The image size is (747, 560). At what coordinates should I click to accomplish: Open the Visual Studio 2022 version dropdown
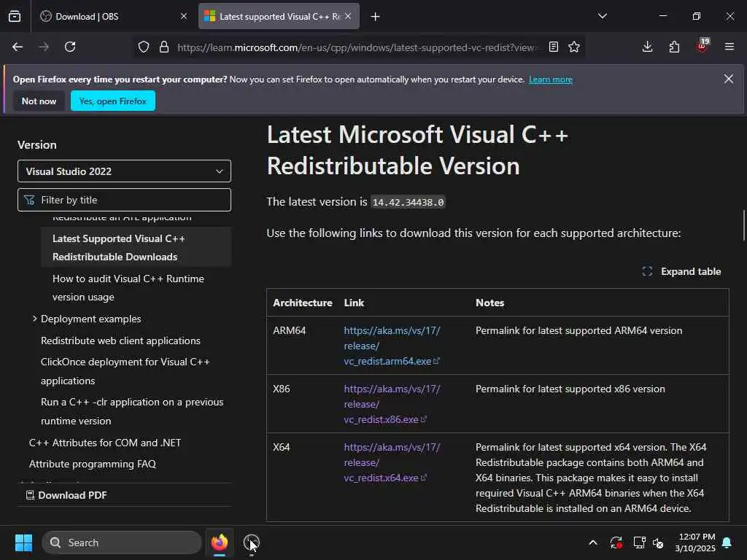[124, 171]
